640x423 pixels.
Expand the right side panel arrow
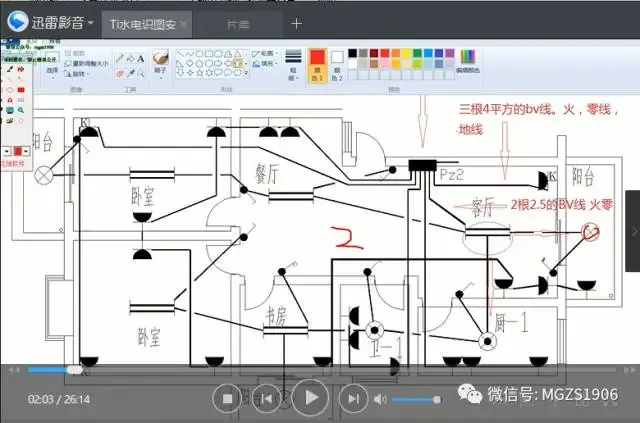pyautogui.click(x=633, y=231)
